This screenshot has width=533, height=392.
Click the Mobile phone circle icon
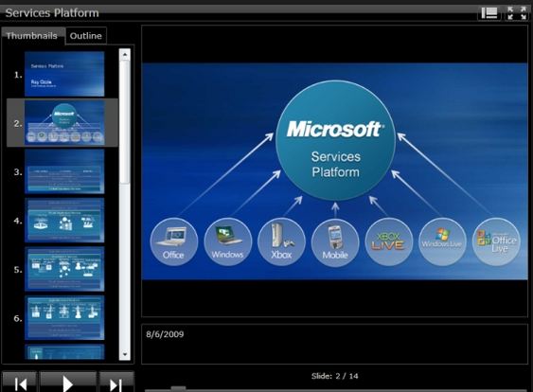coord(335,242)
